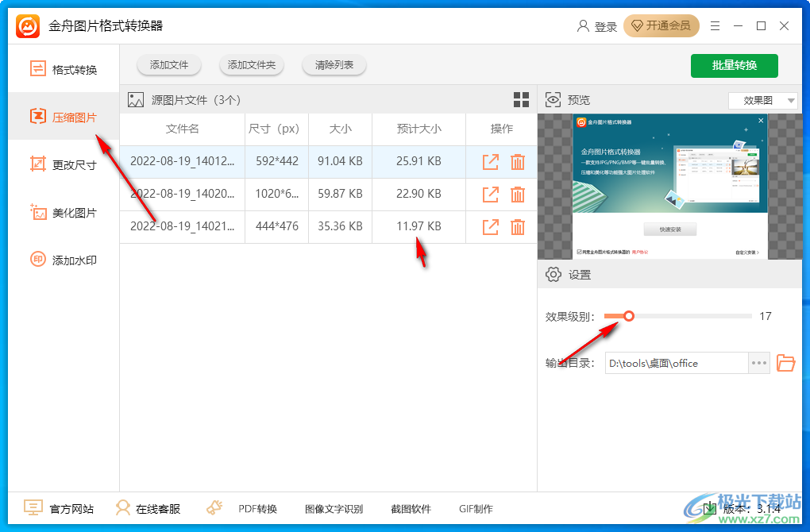Open the 效果图 preview dropdown
This screenshot has height=532, width=810.
point(762,99)
